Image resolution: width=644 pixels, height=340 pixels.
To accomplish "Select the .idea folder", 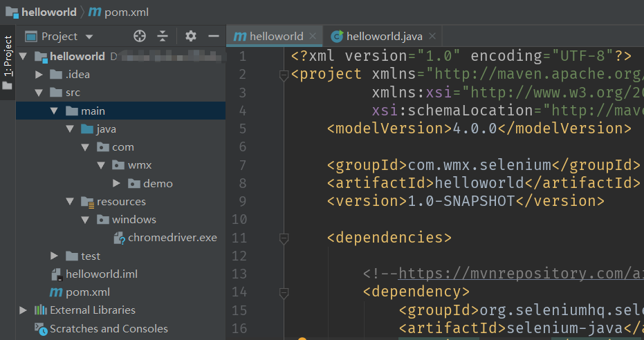I will [x=77, y=75].
